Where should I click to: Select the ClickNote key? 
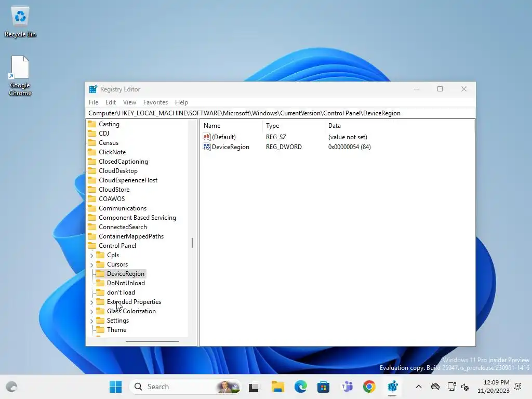[112, 152]
